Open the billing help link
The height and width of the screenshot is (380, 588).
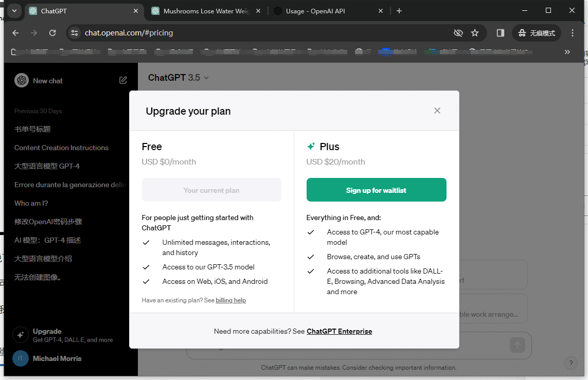click(230, 300)
